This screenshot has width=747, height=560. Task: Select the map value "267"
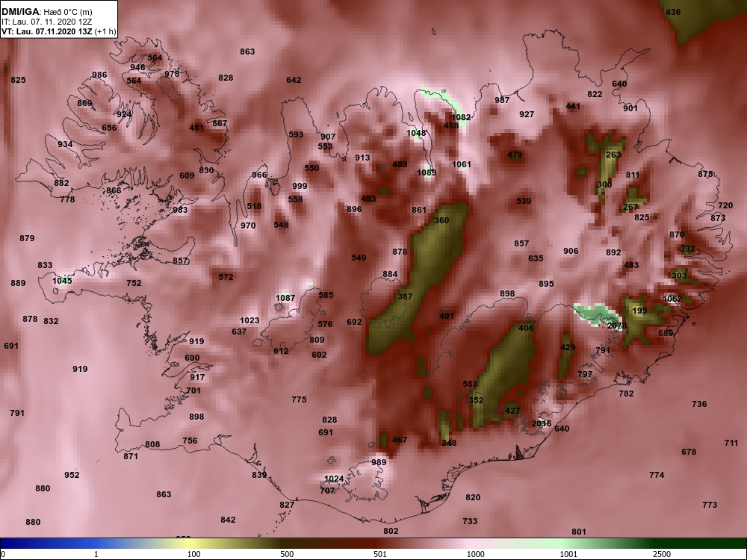630,207
